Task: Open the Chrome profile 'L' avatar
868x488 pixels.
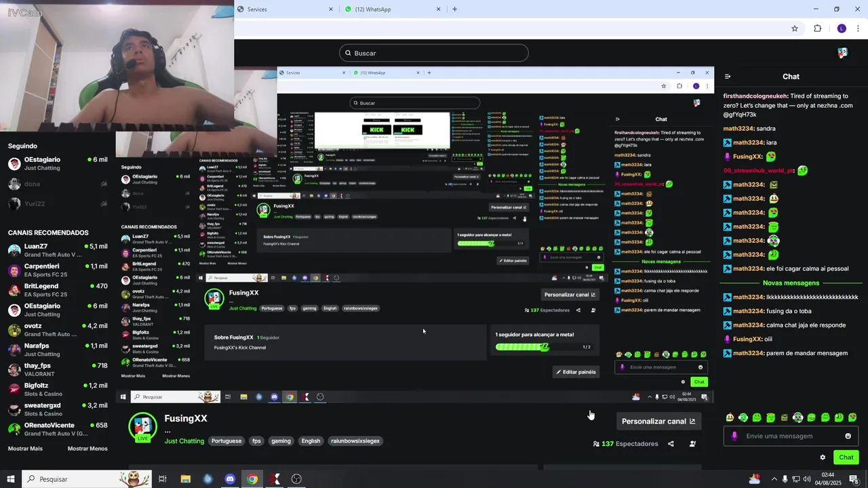Action: (x=842, y=28)
